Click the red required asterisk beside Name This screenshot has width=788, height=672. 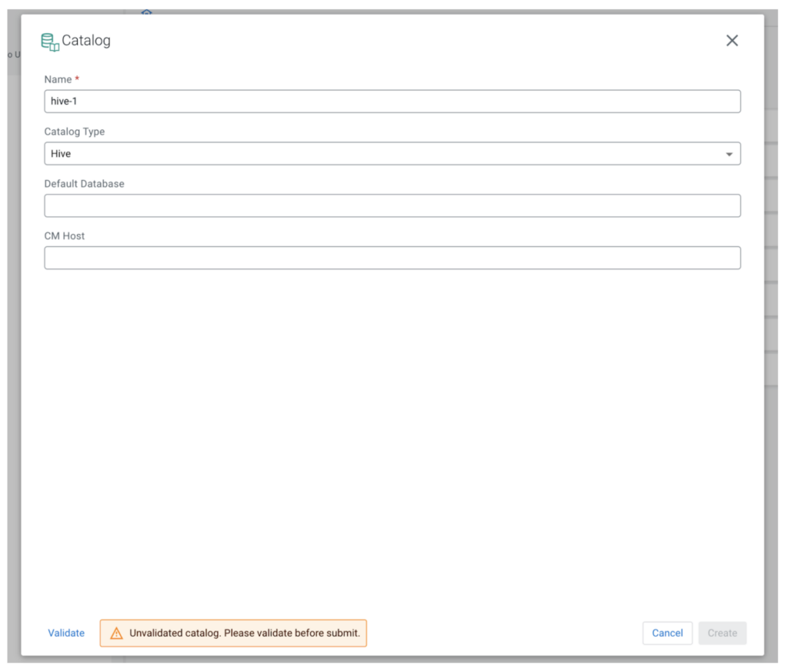tap(77, 79)
